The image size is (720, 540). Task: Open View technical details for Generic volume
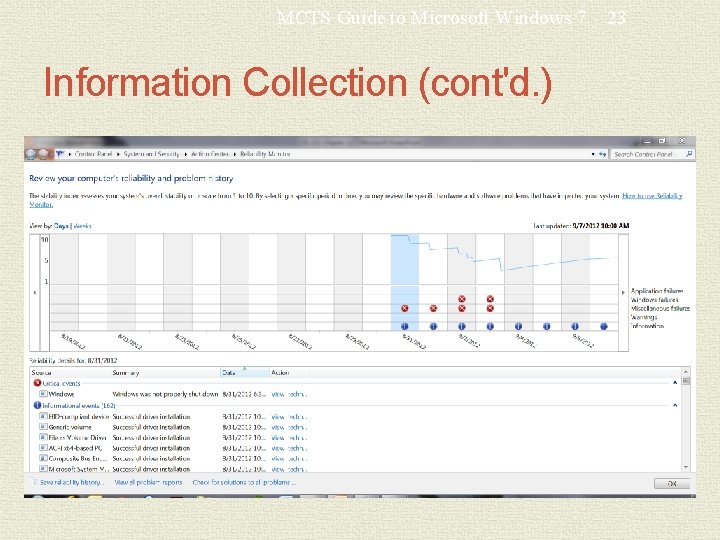pos(289,427)
